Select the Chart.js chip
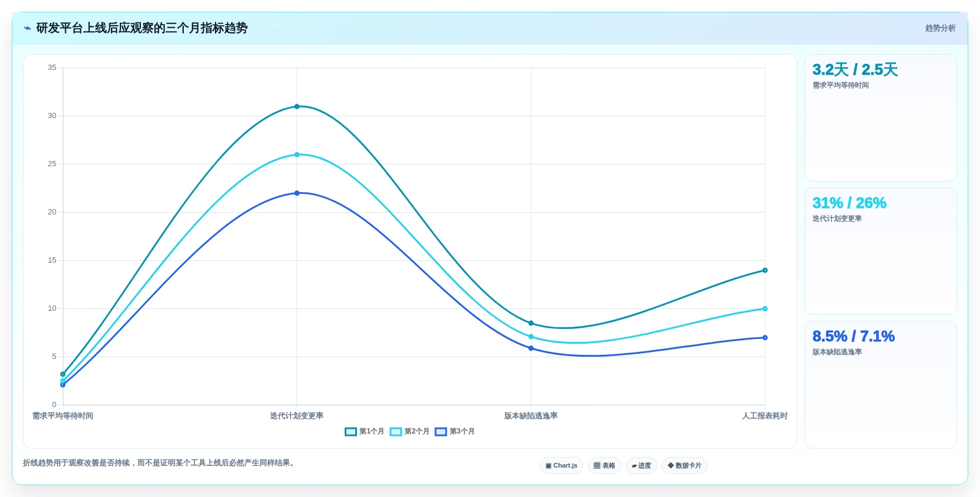Screen dimensions: 980x497 [561, 465]
